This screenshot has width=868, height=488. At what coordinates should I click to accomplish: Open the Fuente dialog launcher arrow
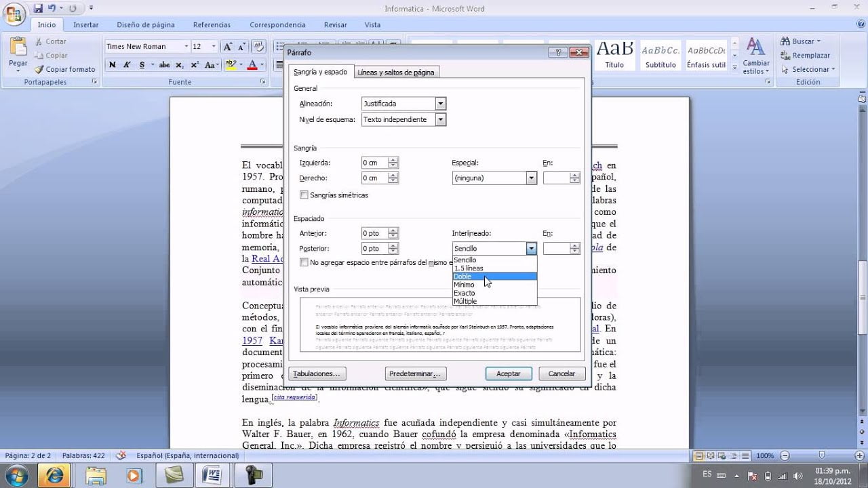(x=263, y=81)
